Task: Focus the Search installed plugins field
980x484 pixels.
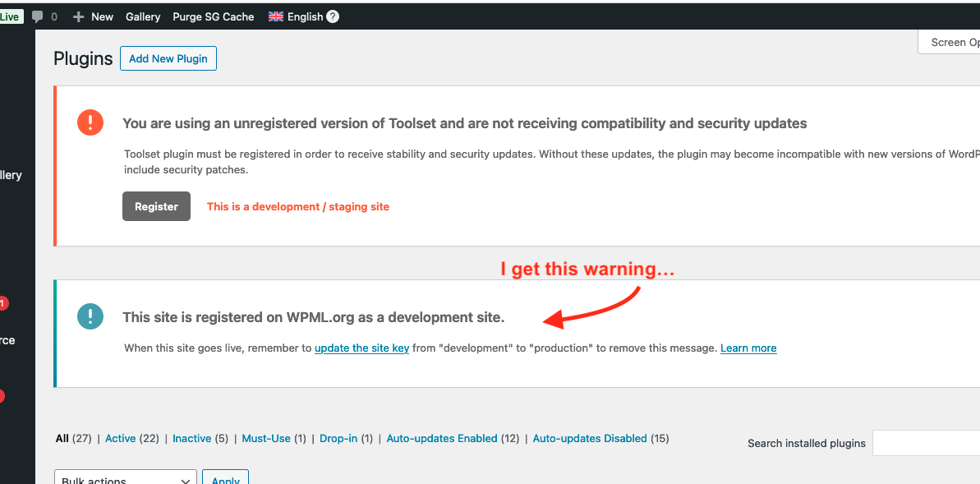Action: [x=927, y=443]
